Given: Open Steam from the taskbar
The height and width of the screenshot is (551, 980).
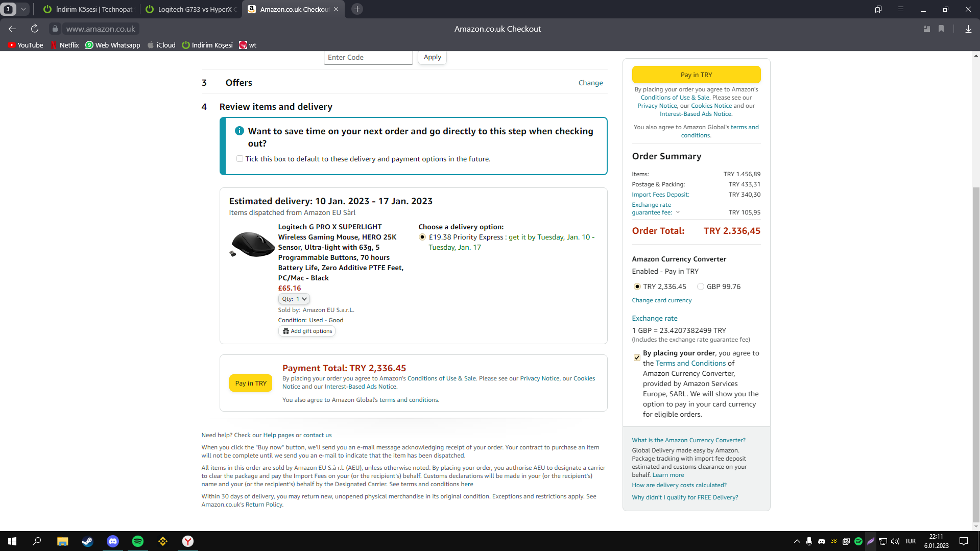Looking at the screenshot, I should (87, 541).
